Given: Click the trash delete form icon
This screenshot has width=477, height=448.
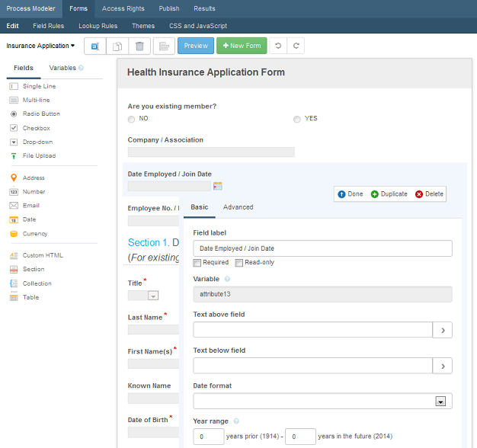Looking at the screenshot, I should pyautogui.click(x=139, y=46).
